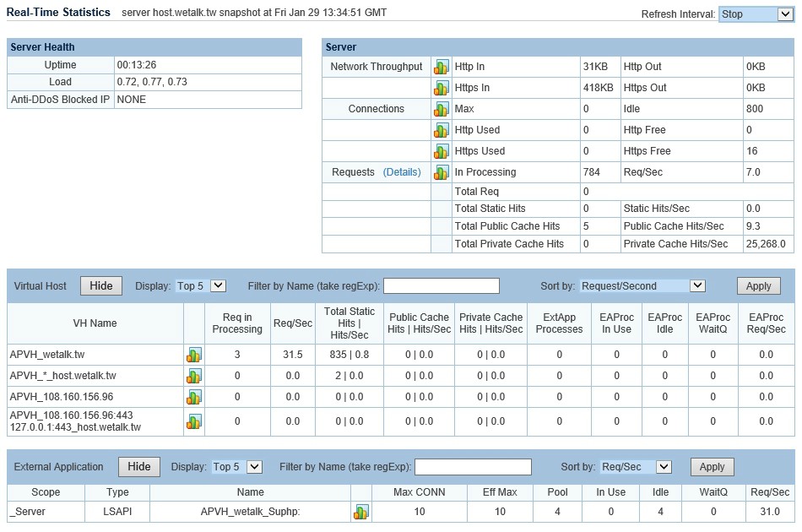Open the graph icon for APVH_108.160.156.96
802x532 pixels.
194,397
